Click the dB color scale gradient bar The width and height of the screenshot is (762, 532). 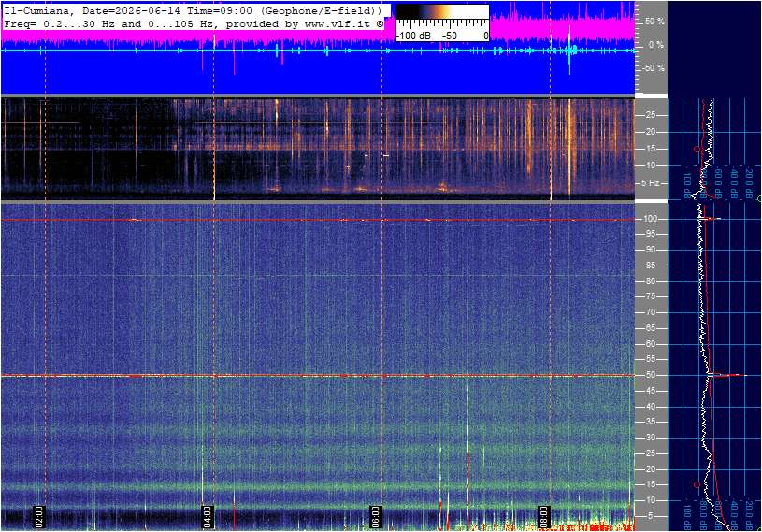click(x=442, y=11)
